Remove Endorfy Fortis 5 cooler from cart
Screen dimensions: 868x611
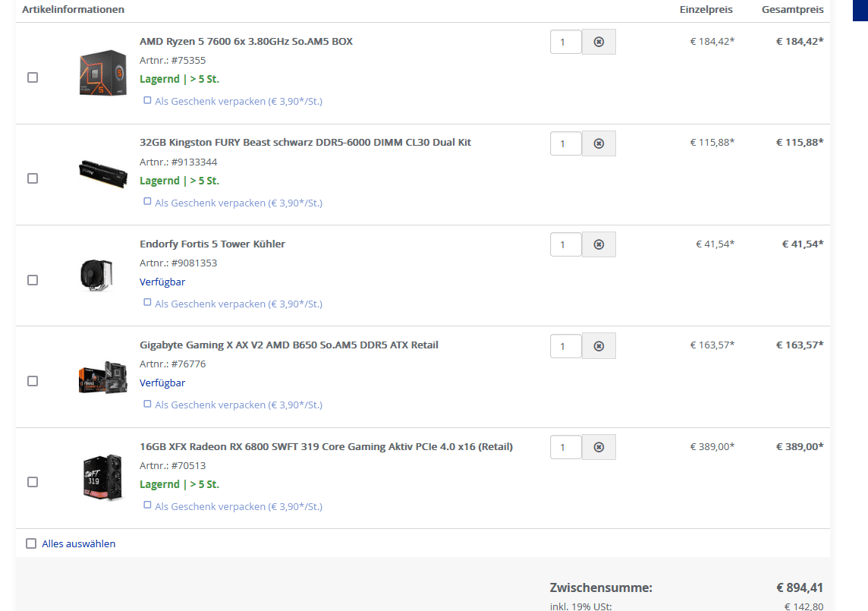tap(599, 244)
